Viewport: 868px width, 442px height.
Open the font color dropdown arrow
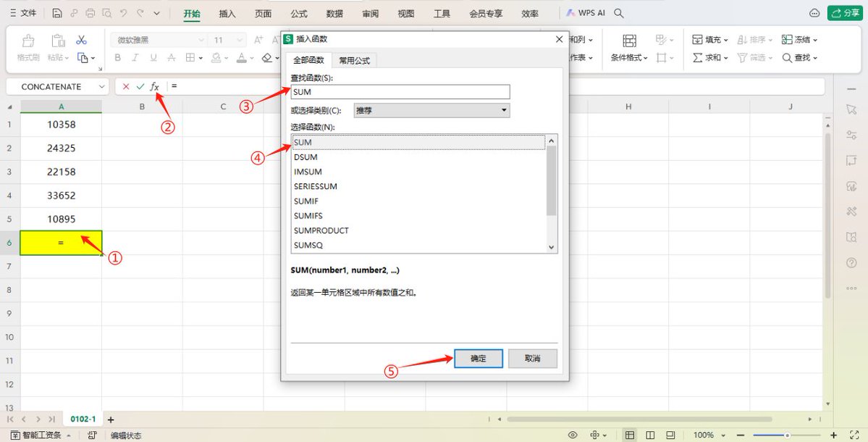pos(252,58)
